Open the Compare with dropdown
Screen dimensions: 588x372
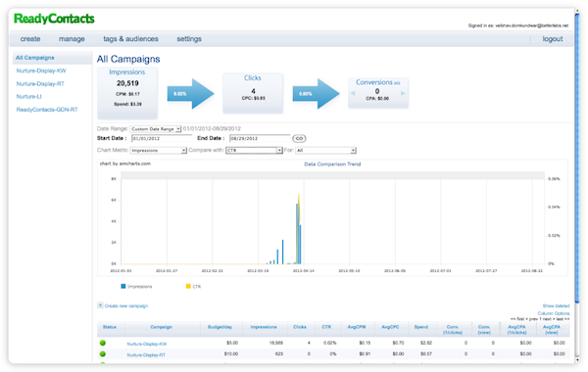tap(254, 150)
